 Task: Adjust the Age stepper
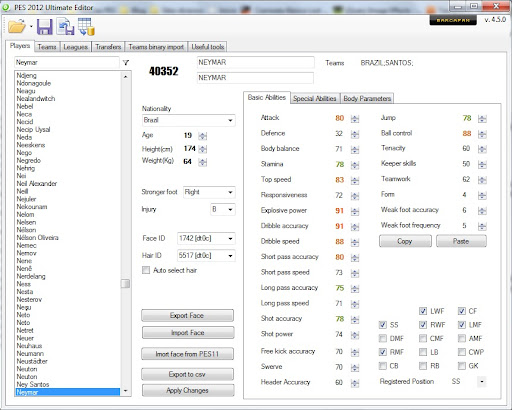tap(203, 136)
